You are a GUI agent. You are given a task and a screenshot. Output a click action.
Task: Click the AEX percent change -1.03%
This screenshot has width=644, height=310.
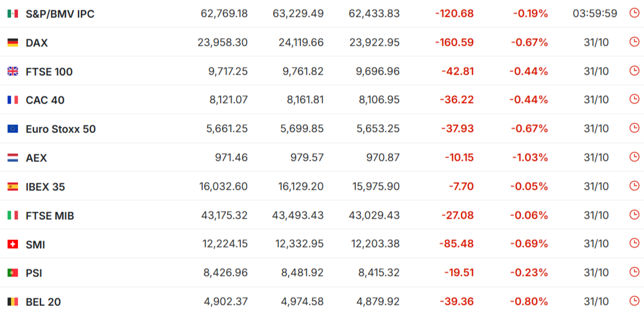(x=529, y=158)
